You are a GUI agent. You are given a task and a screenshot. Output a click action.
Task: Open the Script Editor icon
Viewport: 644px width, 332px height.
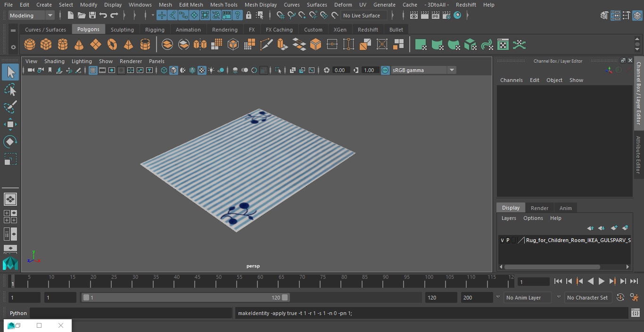point(635,313)
